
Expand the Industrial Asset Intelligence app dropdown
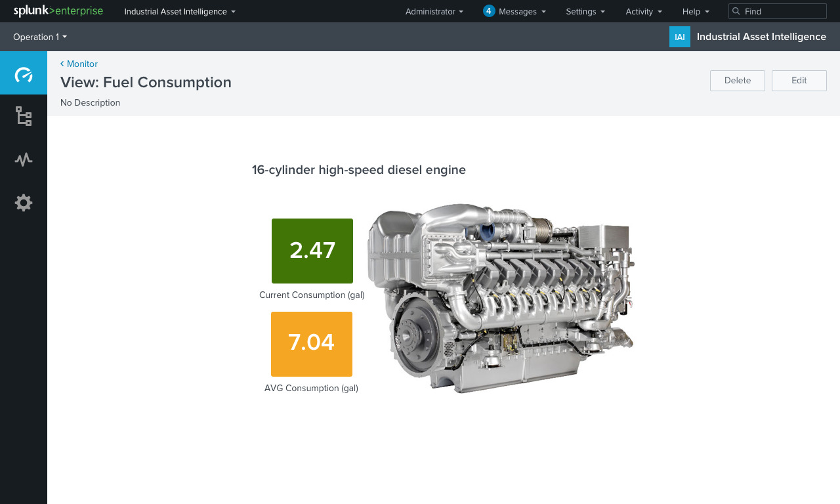coord(179,11)
